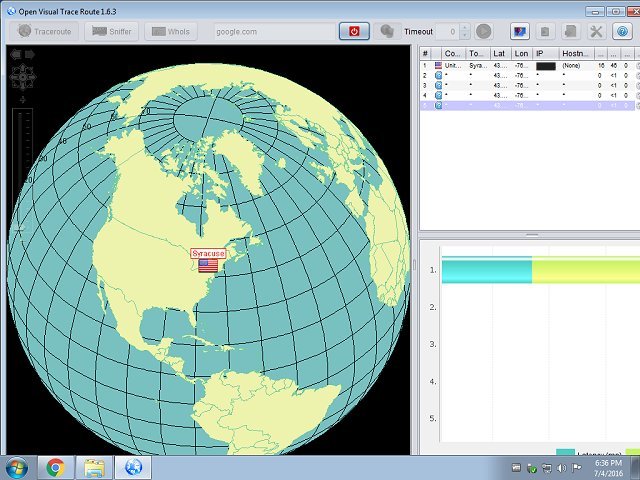The width and height of the screenshot is (640, 480).
Task: Click the globe pan navigation control
Action: click(22, 76)
